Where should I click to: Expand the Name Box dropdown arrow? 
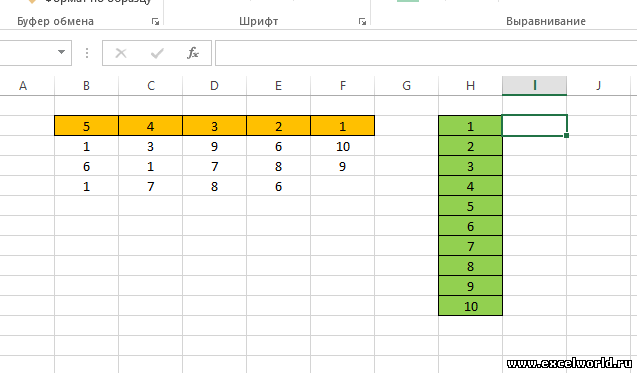click(61, 52)
